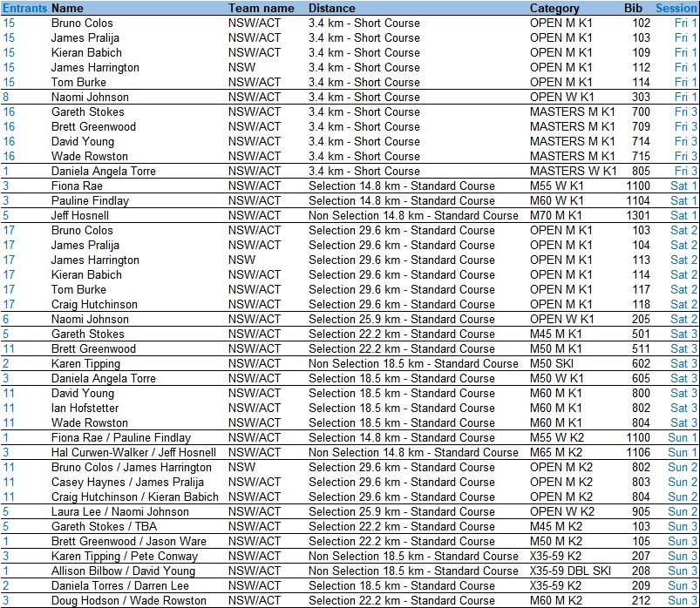Click the M50 SKI category cell
Image resolution: width=700 pixels, height=608 pixels.
click(552, 364)
